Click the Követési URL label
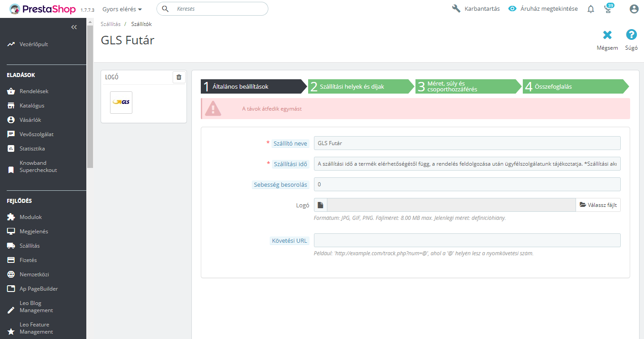 click(x=290, y=240)
